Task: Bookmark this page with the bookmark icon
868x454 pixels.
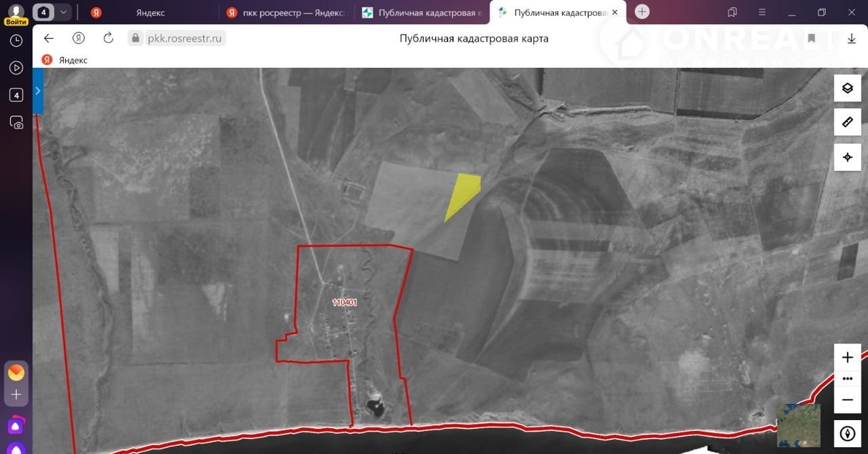Action: tap(812, 39)
